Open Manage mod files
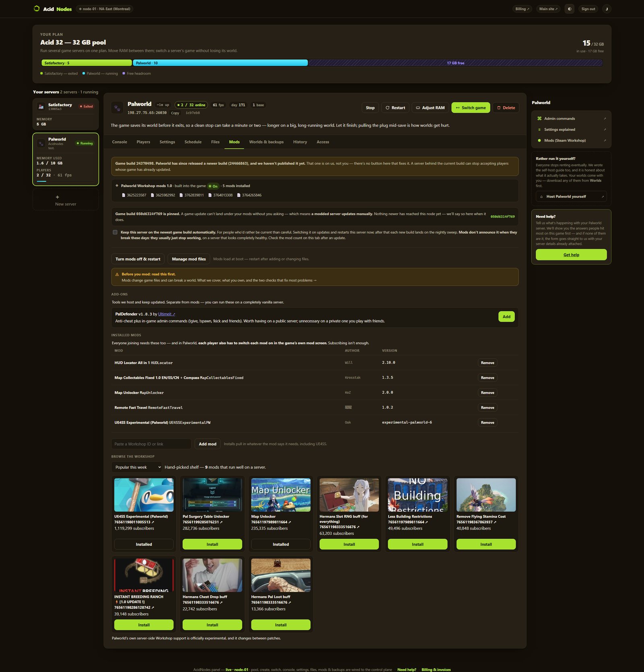644x672 pixels. (189, 259)
